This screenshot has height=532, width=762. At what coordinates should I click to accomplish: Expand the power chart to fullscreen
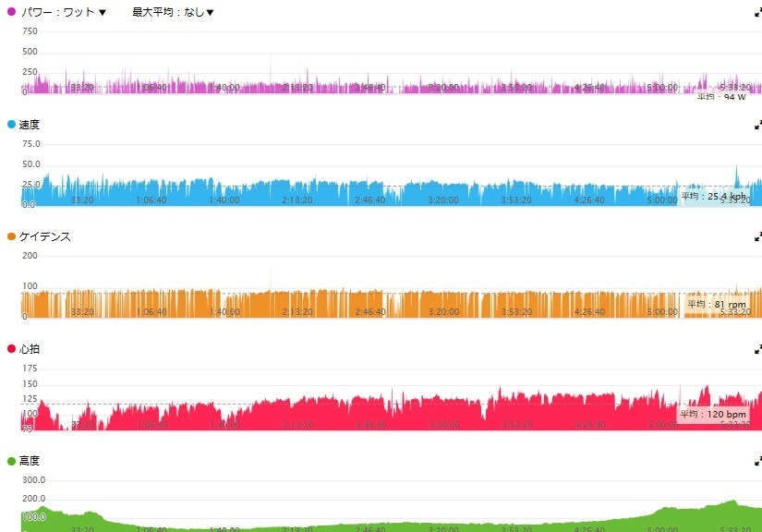[758, 13]
